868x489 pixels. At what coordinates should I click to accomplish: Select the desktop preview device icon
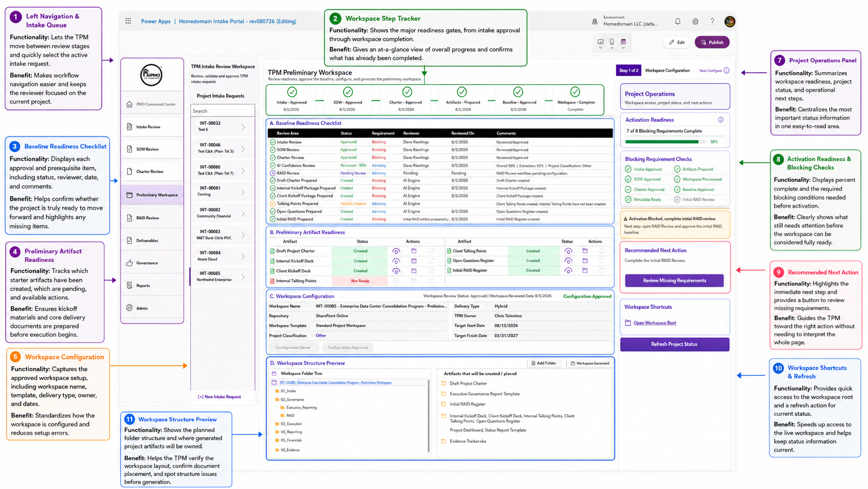[601, 42]
